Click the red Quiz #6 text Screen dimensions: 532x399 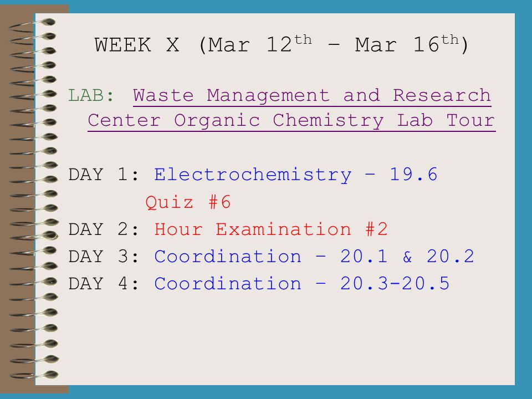(188, 202)
